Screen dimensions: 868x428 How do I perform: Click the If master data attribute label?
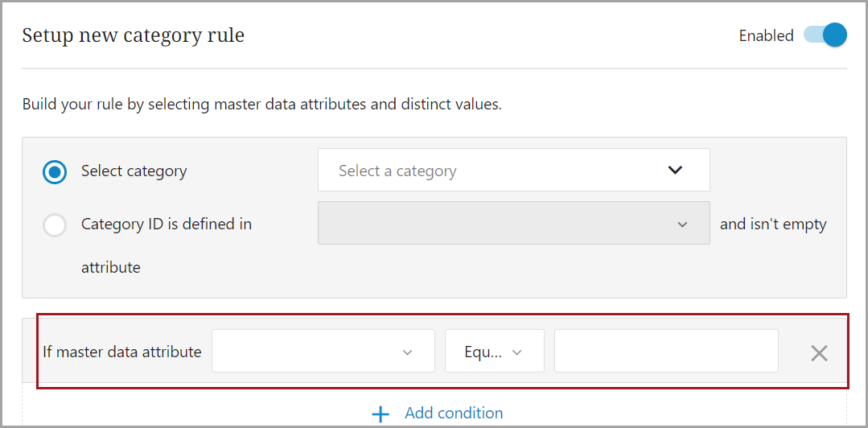pos(121,352)
